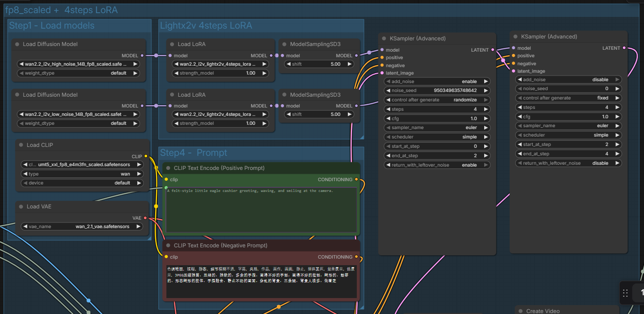Screen dimensions: 644x314
Task: Toggle add_noise disable on right KSampler
Action: tap(569, 80)
